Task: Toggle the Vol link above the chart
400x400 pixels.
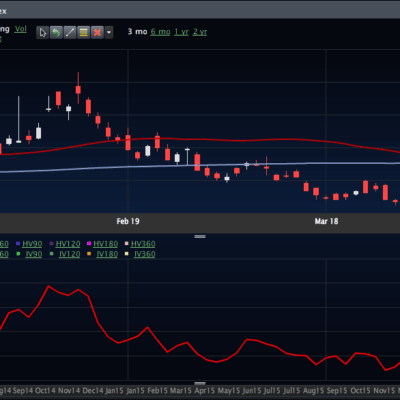Action: (x=21, y=29)
